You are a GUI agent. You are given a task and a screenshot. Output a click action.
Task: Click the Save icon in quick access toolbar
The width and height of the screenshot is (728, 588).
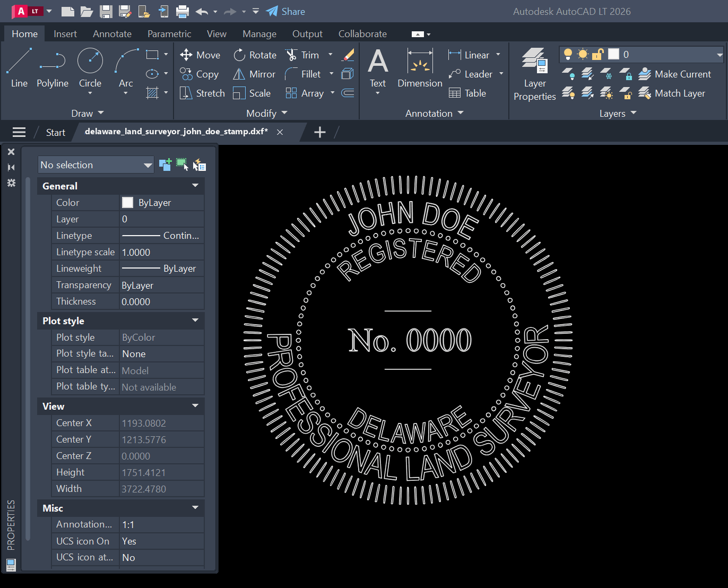(106, 11)
